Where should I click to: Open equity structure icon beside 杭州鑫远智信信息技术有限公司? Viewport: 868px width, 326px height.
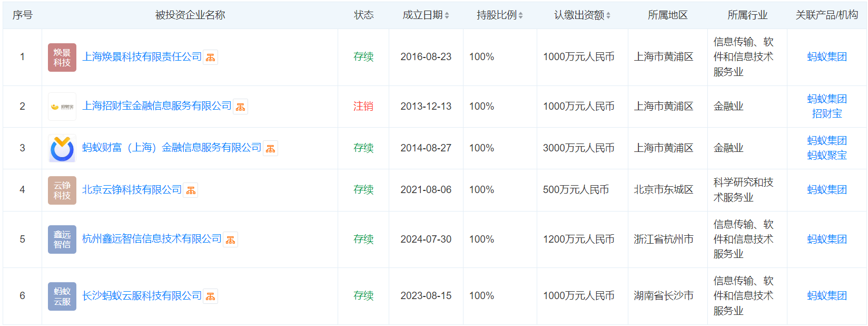pos(231,240)
